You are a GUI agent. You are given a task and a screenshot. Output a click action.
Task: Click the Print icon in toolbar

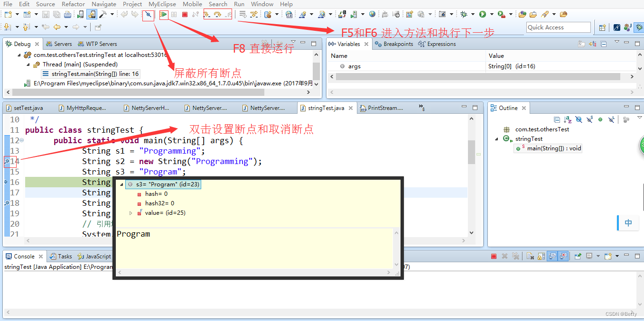click(x=68, y=14)
